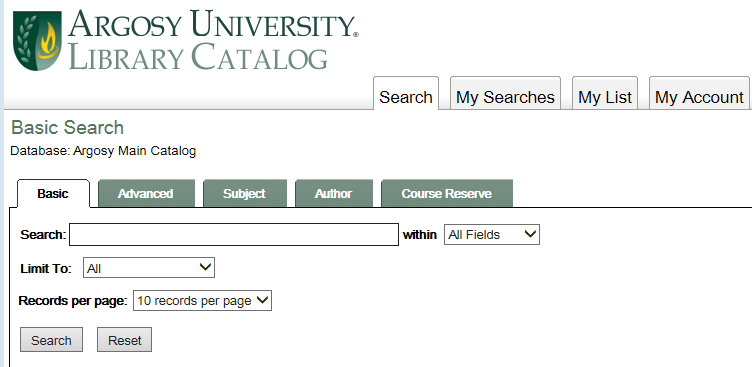The width and height of the screenshot is (752, 367).
Task: Go to the My Account tab
Action: 699,94
